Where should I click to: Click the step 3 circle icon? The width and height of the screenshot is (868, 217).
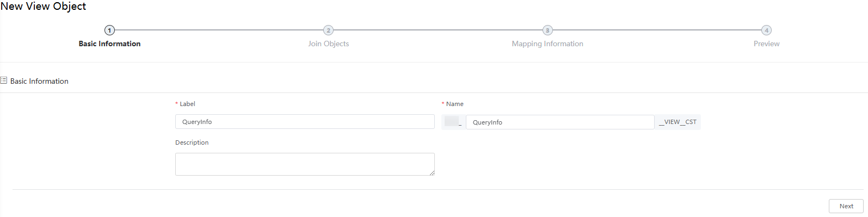[547, 30]
